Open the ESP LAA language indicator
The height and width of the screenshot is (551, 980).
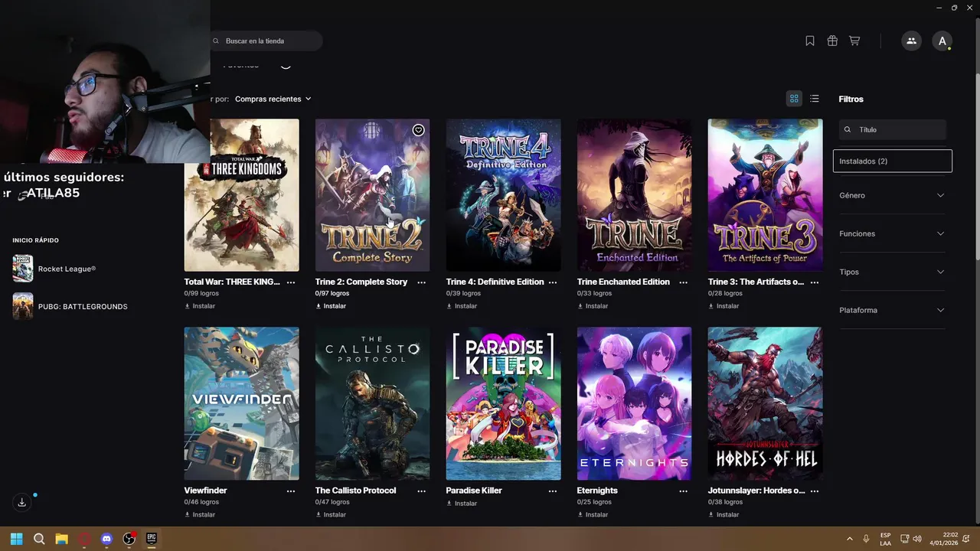(885, 539)
